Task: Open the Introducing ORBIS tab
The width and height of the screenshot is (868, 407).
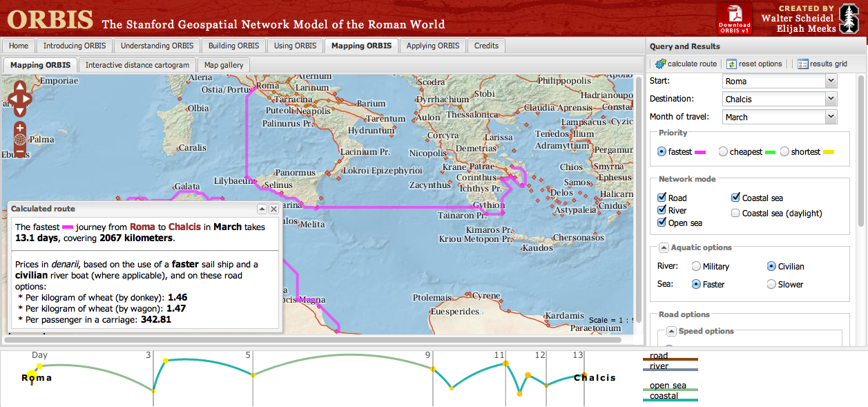Action: click(x=75, y=46)
